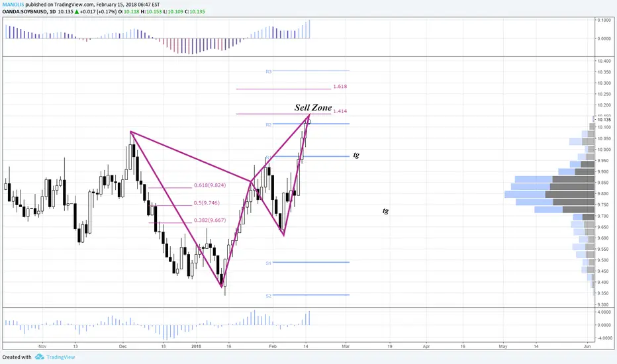Screen dimensions: 617x364
Task: Select the O:10.118 open value
Action: pos(128,12)
